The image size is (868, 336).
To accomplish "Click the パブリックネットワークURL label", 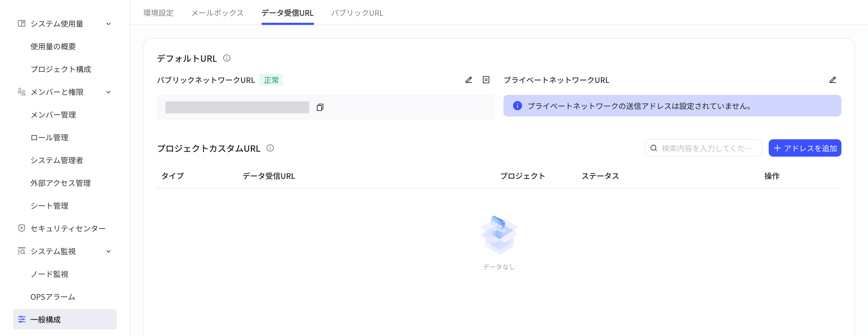I will pyautogui.click(x=206, y=80).
